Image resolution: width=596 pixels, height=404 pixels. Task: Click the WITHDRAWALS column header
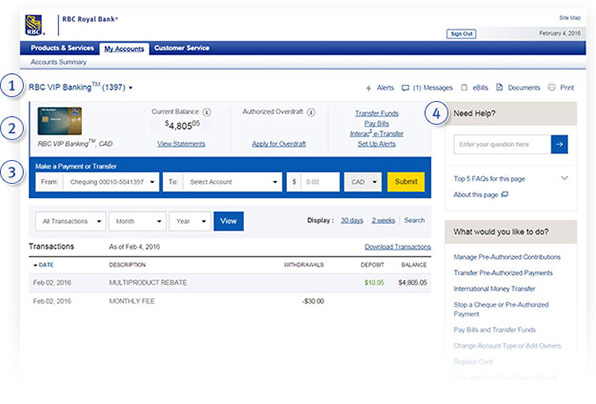tap(304, 265)
